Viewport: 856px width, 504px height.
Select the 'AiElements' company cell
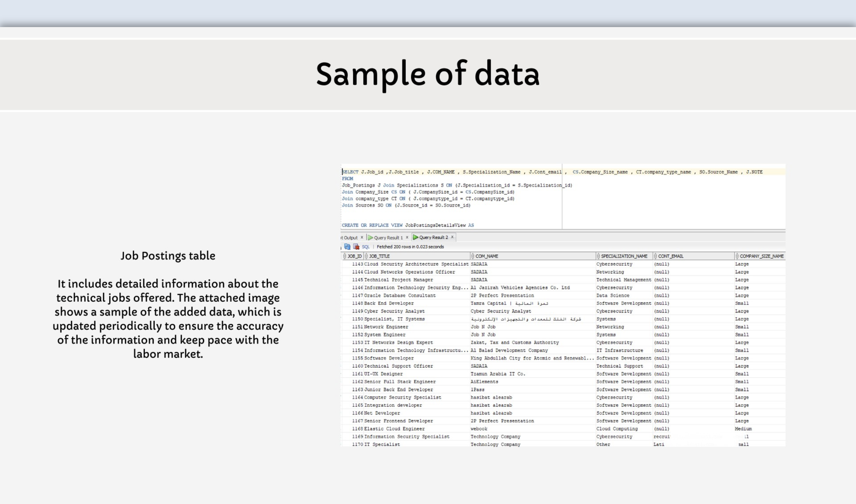coord(533,382)
